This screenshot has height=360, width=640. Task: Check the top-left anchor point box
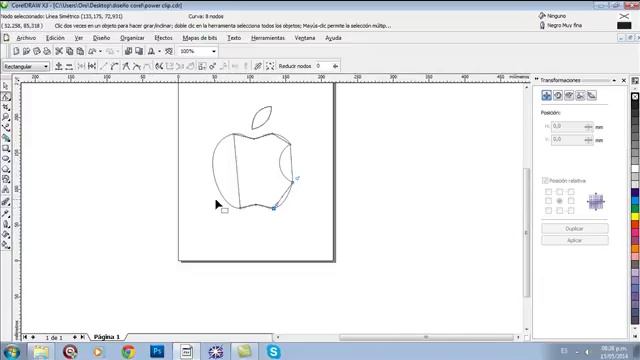click(549, 192)
